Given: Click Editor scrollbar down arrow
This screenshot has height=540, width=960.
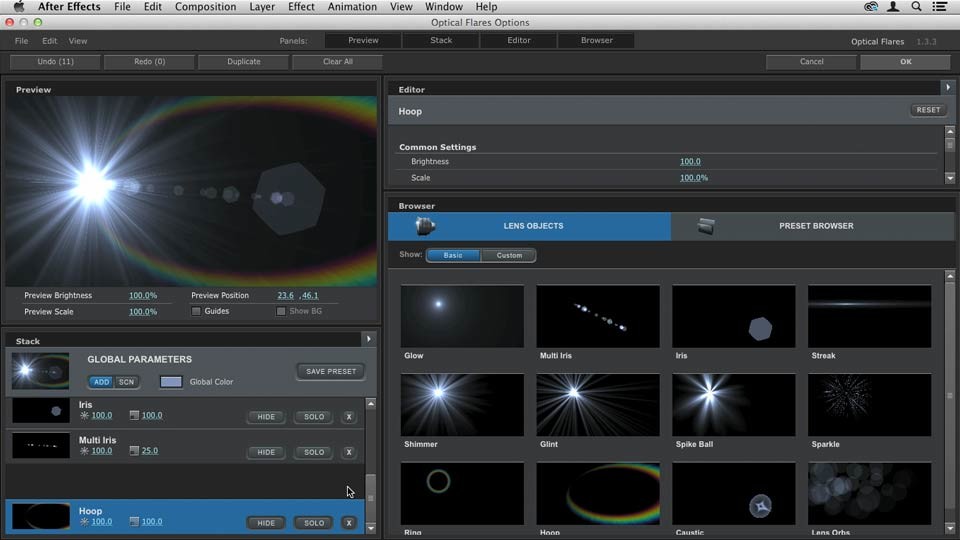Looking at the screenshot, I should point(950,178).
